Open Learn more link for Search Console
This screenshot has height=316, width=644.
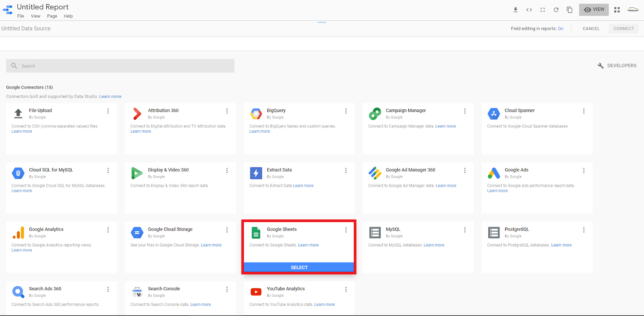pos(200,305)
